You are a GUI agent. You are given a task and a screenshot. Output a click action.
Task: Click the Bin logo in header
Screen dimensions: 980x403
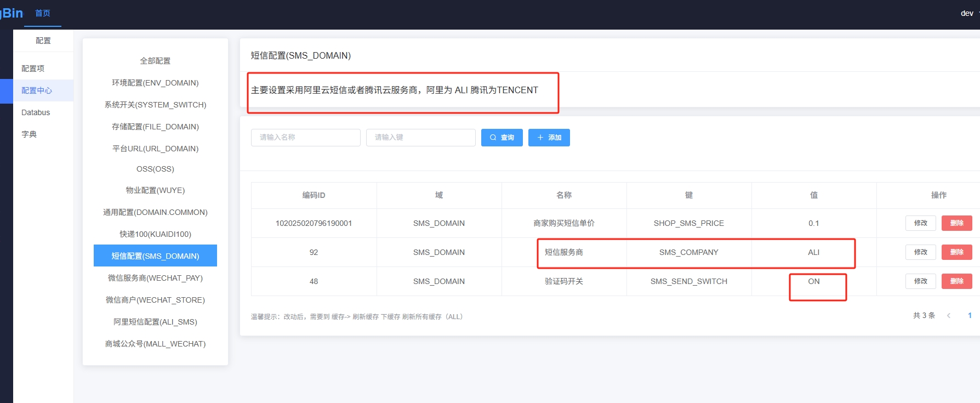pyautogui.click(x=12, y=13)
